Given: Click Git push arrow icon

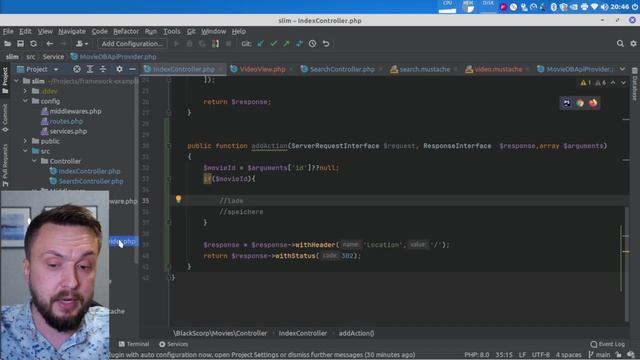Looking at the screenshot, I should [287, 44].
